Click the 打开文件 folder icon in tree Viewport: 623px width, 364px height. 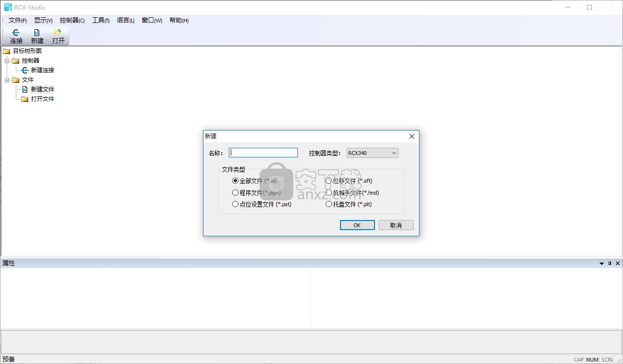click(25, 99)
